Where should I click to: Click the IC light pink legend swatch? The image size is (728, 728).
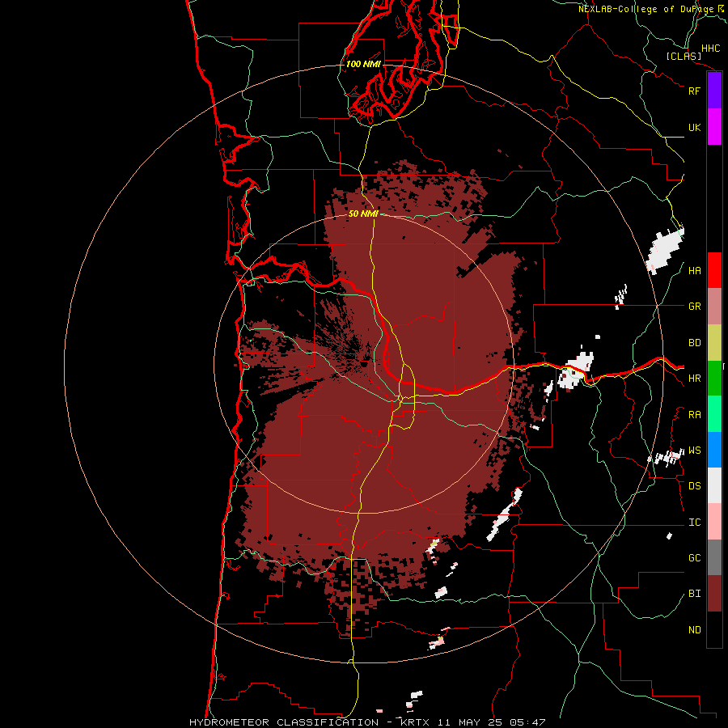tap(714, 522)
